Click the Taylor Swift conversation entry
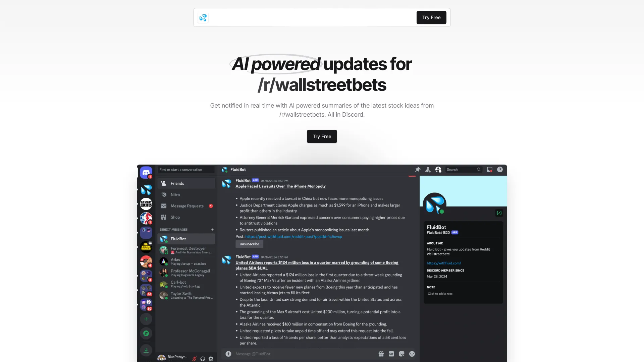The height and width of the screenshot is (362, 644). point(186,296)
